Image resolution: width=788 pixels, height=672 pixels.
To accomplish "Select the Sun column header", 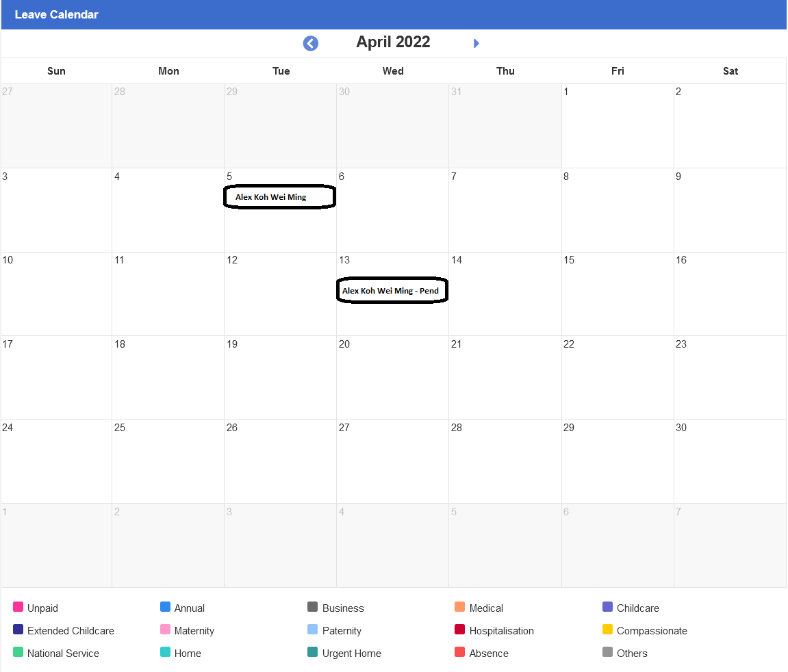I will click(56, 70).
